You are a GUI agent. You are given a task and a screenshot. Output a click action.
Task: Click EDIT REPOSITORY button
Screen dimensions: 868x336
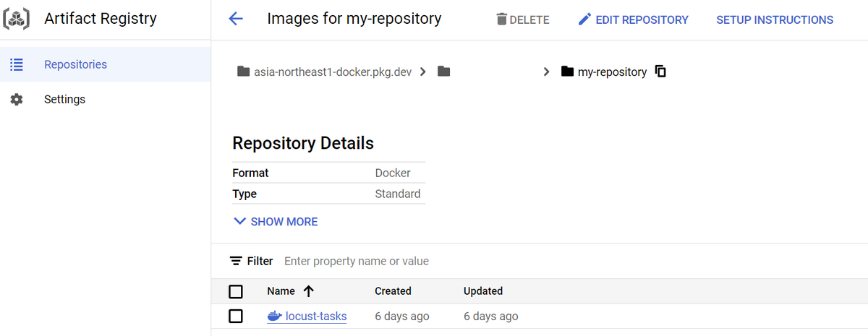pyautogui.click(x=634, y=20)
